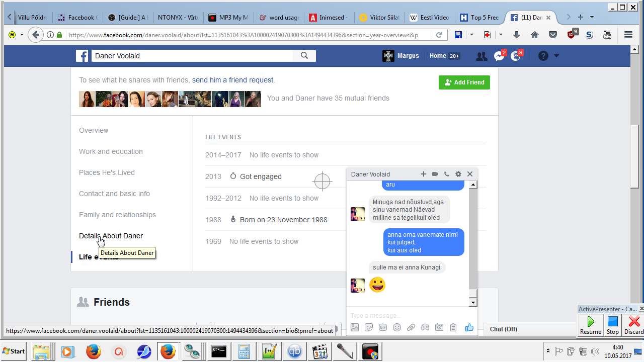This screenshot has height=362, width=644.
Task: Go back using the browser back arrow
Action: click(x=35, y=35)
